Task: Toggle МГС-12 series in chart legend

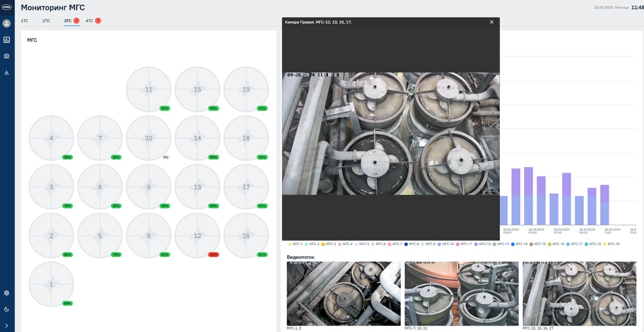Action: (483, 244)
